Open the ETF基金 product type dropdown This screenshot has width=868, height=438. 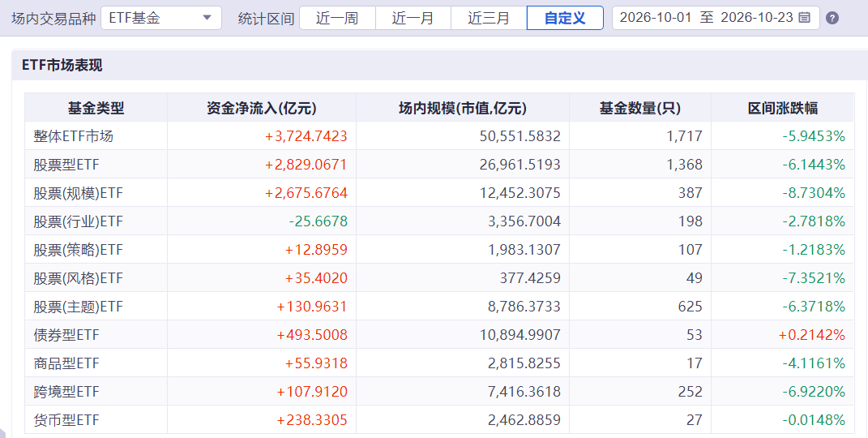pos(161,18)
